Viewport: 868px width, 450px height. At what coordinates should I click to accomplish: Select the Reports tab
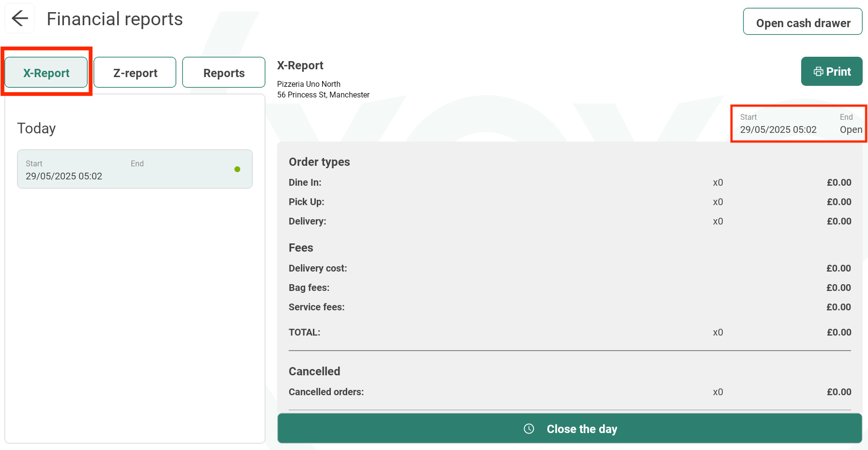pyautogui.click(x=224, y=73)
